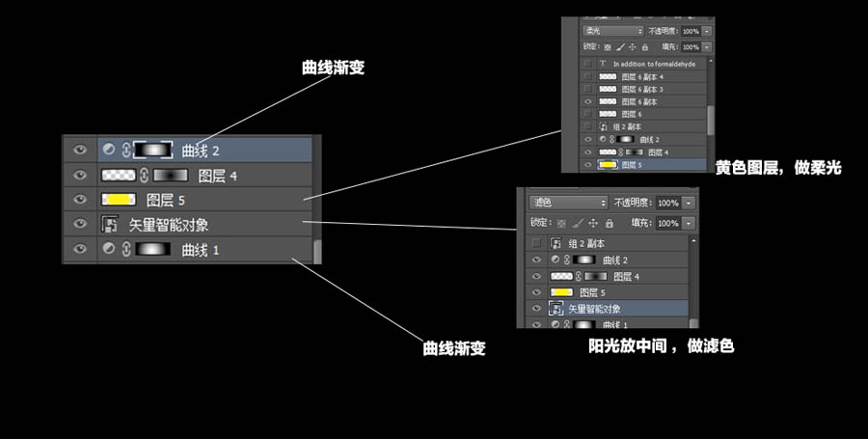This screenshot has height=439, width=868.
Task: Hide 图层 5 in the large left panel
Action: tap(79, 201)
